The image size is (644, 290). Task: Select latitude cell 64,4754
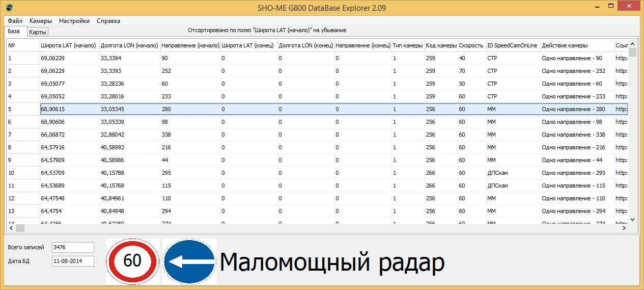click(x=70, y=211)
